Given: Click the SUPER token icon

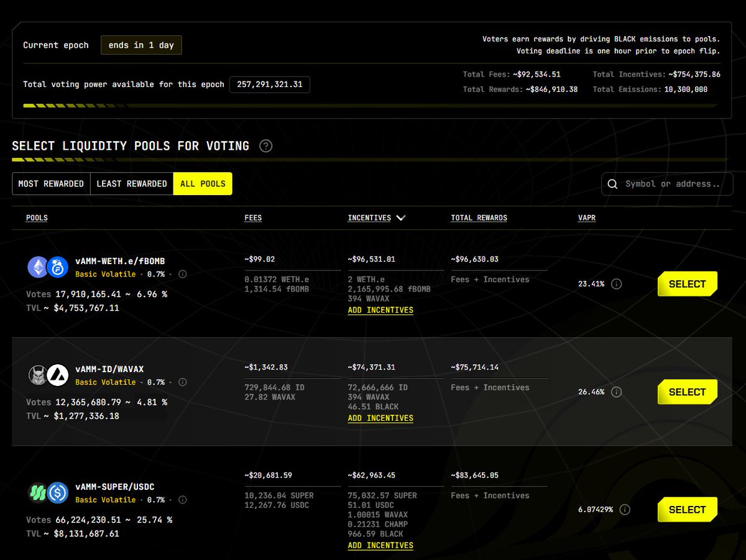Looking at the screenshot, I should (x=37, y=493).
